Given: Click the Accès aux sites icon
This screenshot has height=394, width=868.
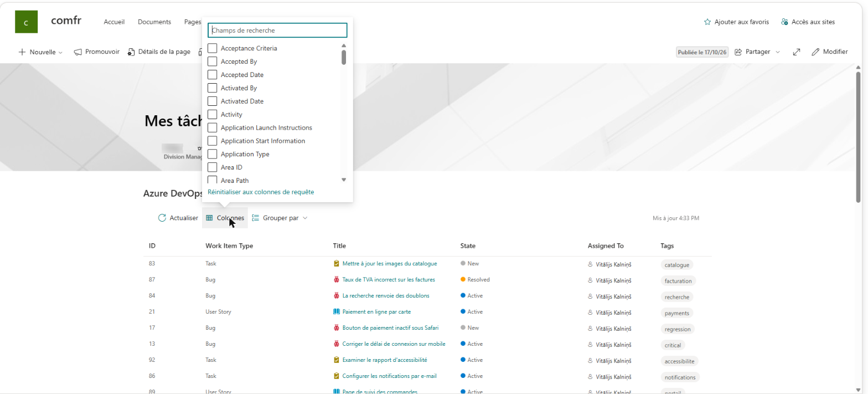Looking at the screenshot, I should (x=784, y=22).
